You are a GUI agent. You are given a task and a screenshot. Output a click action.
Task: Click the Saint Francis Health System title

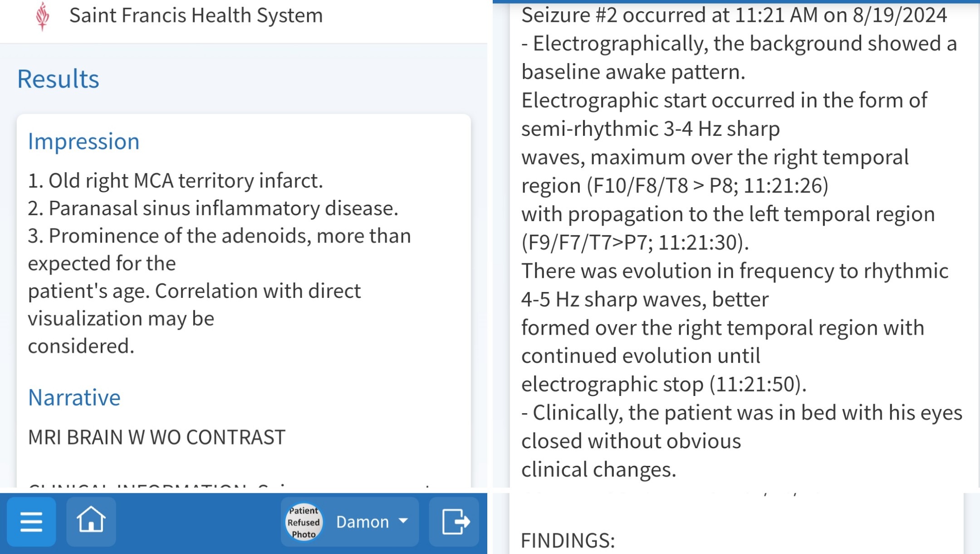pos(196,15)
